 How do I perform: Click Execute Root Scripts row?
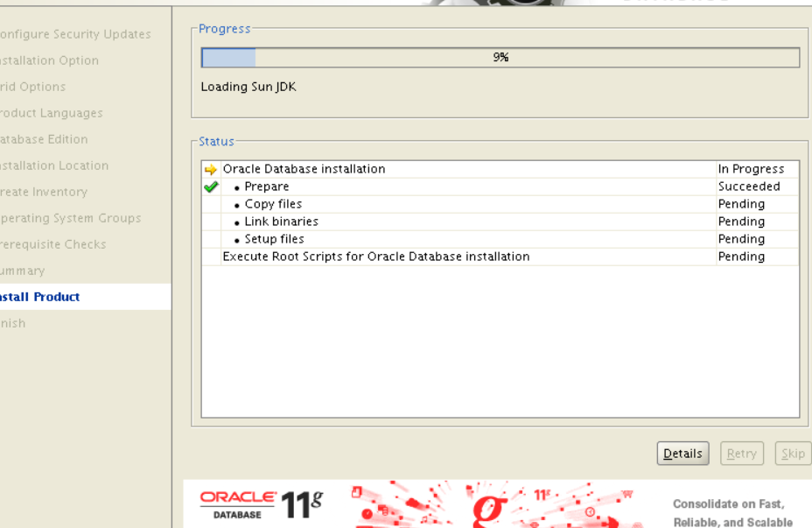[x=500, y=257]
